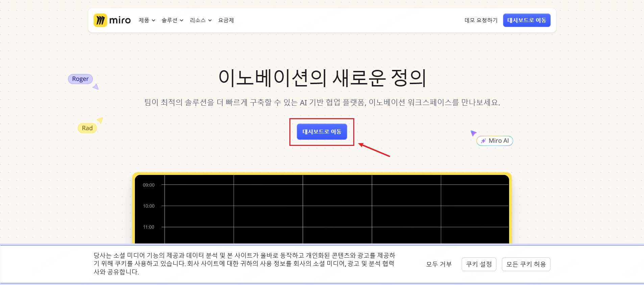Accept cookies with 모든 쿠키 허용
This screenshot has width=644, height=285.
click(526, 264)
